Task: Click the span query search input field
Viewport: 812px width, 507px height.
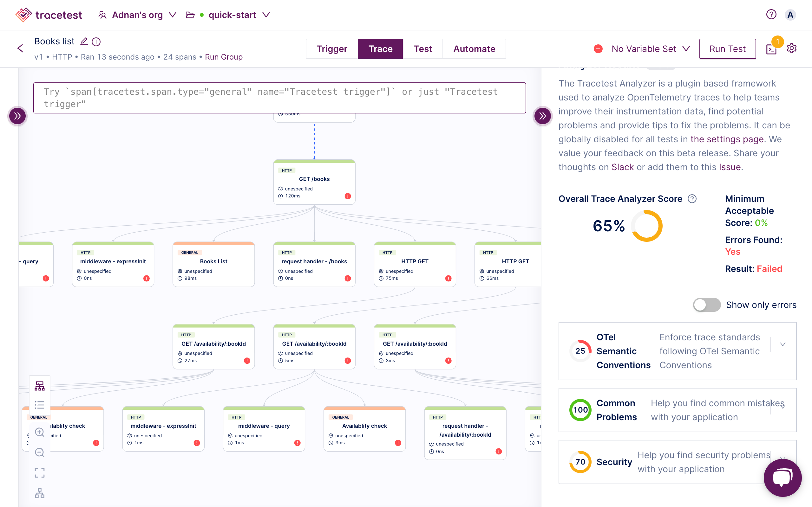Action: pyautogui.click(x=279, y=98)
